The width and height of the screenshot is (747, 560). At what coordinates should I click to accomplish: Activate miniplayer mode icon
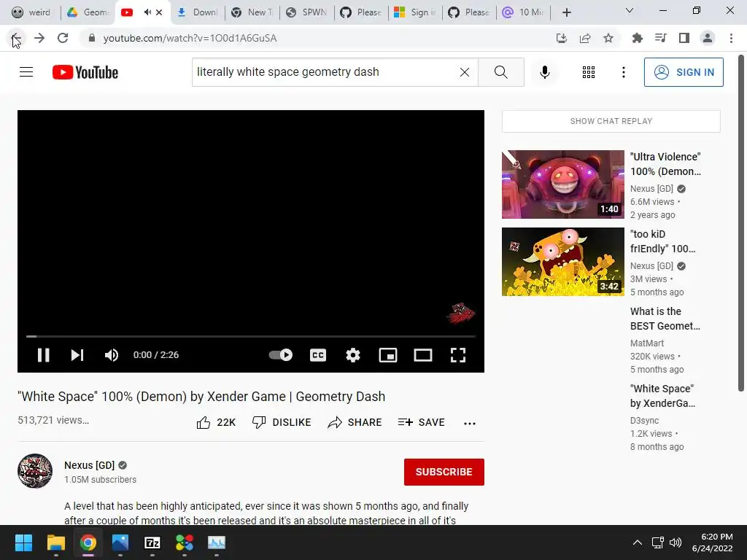(x=388, y=355)
